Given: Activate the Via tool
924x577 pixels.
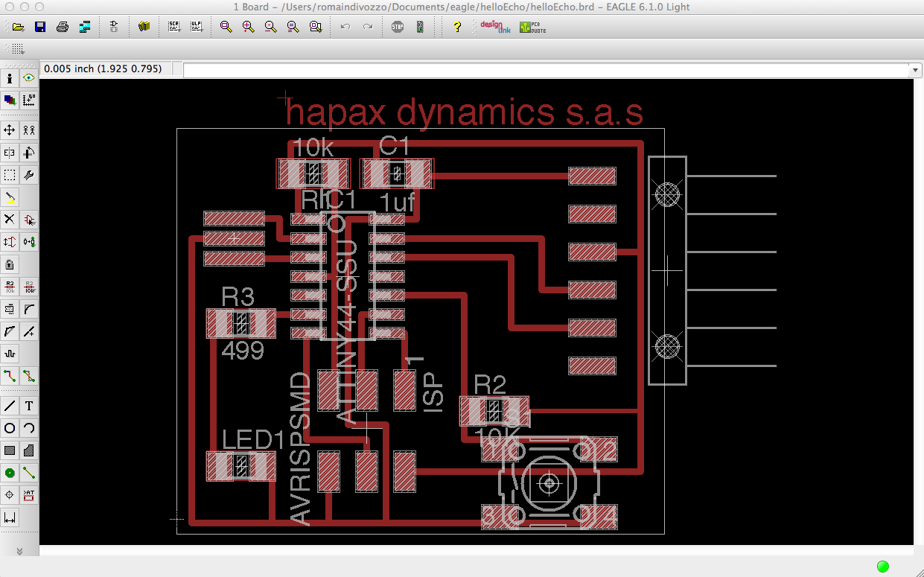Looking at the screenshot, I should click(x=10, y=472).
